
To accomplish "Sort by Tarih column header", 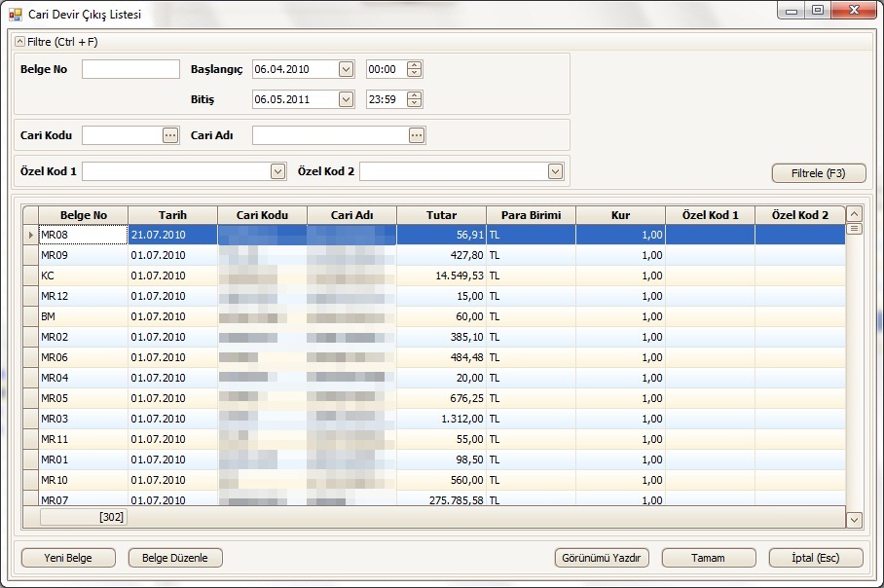I will coord(172,215).
